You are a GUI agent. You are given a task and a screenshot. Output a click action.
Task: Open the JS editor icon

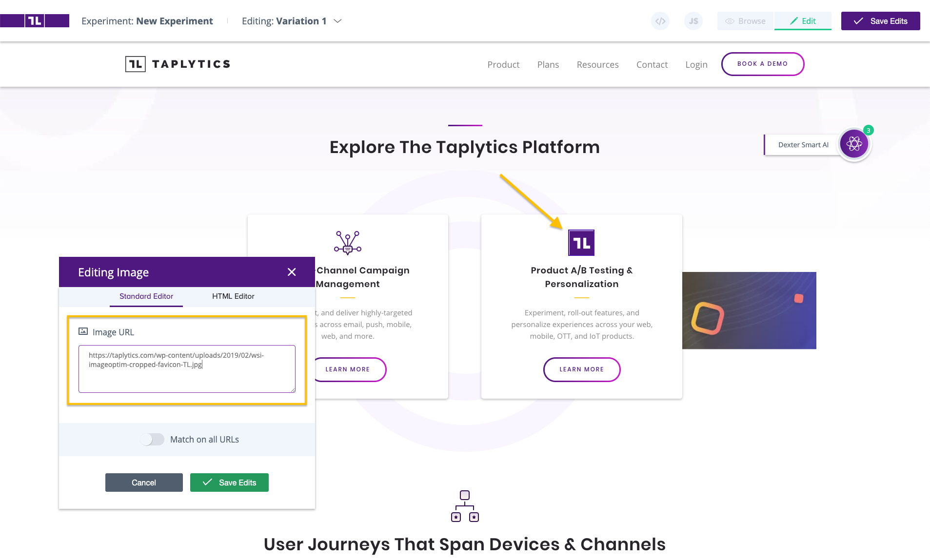coord(693,21)
